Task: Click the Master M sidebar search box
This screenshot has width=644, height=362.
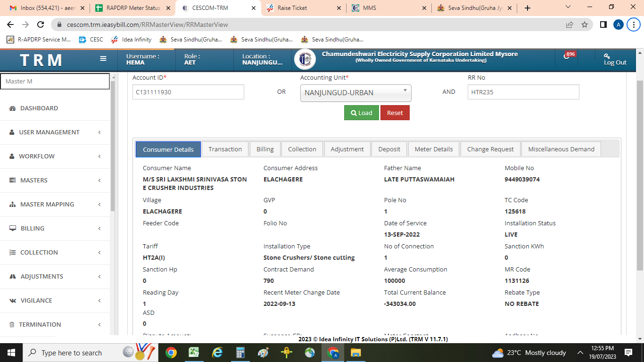Action: (55, 81)
